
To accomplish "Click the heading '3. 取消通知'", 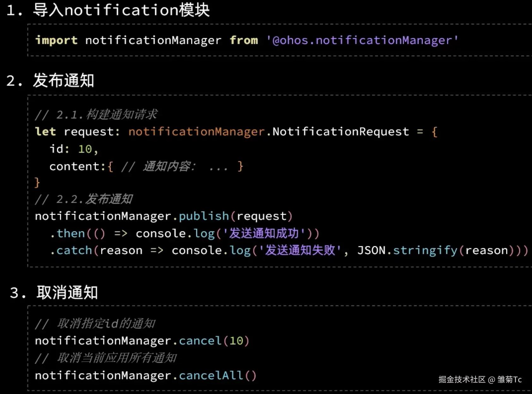I will click(54, 293).
